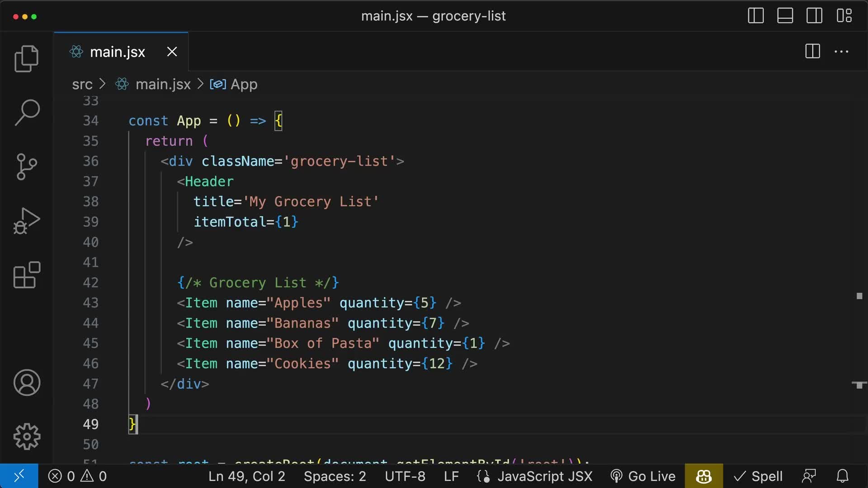This screenshot has height=488, width=868.
Task: Open the Extensions view
Action: (26, 275)
